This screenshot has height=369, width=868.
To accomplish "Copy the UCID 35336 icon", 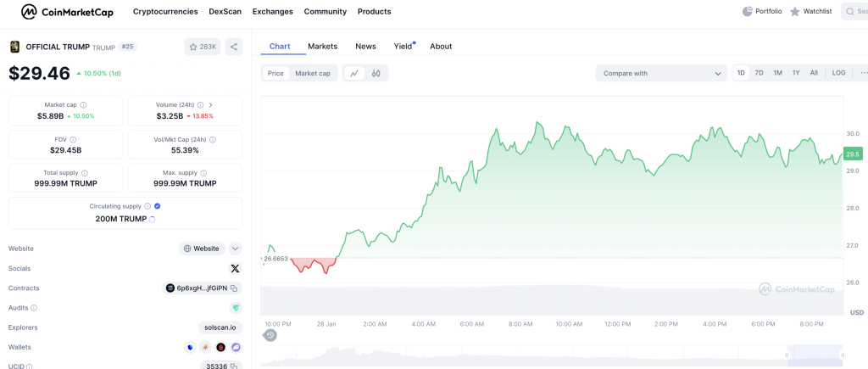I will pos(234,366).
